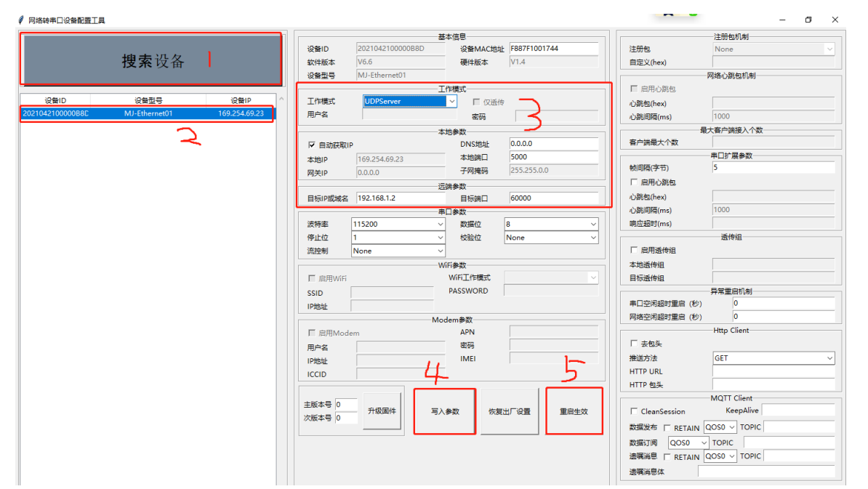Click the DNS地址 field showing 0.0.0.0
Screen dimensions: 868x489
tap(553, 144)
